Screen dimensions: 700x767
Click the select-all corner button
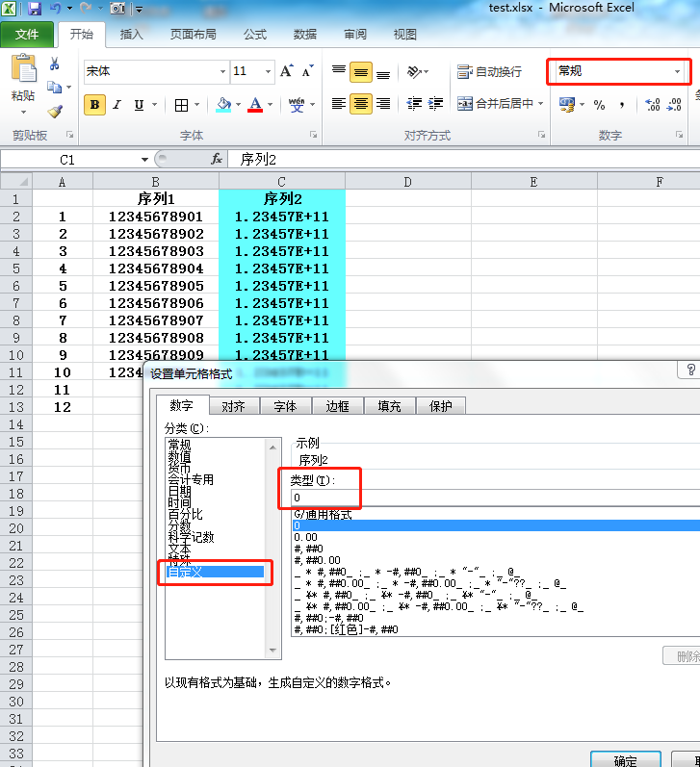[x=16, y=182]
